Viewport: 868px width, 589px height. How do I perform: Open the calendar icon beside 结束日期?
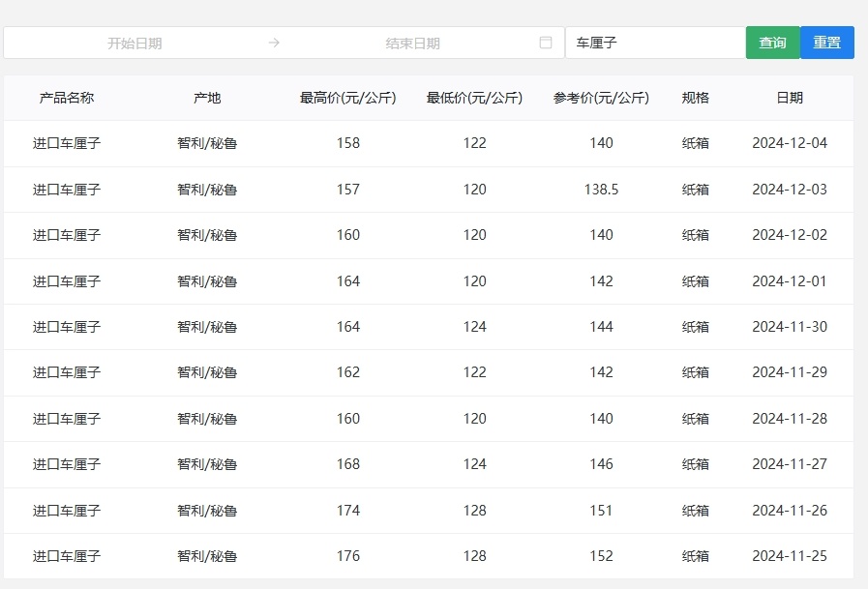tap(545, 42)
